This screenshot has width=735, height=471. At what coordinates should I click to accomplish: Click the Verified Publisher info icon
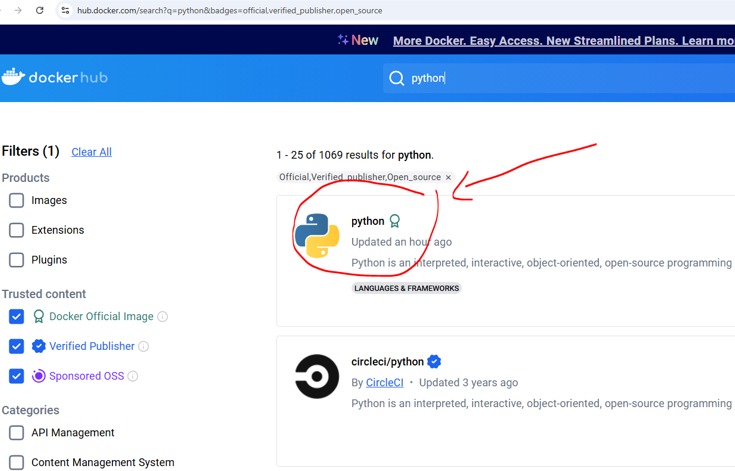(x=144, y=347)
